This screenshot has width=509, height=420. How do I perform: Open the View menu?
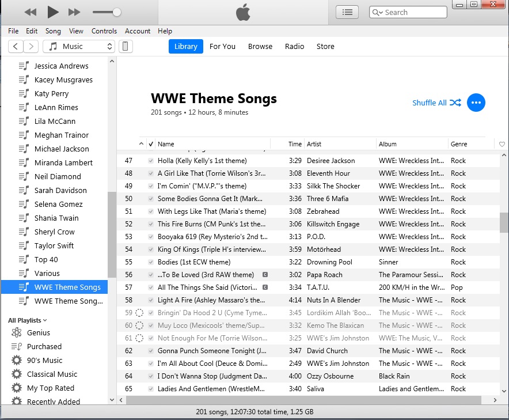point(76,31)
